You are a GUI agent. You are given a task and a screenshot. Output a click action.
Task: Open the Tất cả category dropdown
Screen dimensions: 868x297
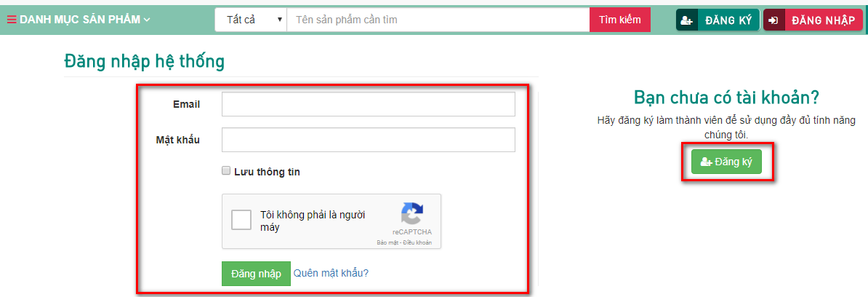click(251, 20)
